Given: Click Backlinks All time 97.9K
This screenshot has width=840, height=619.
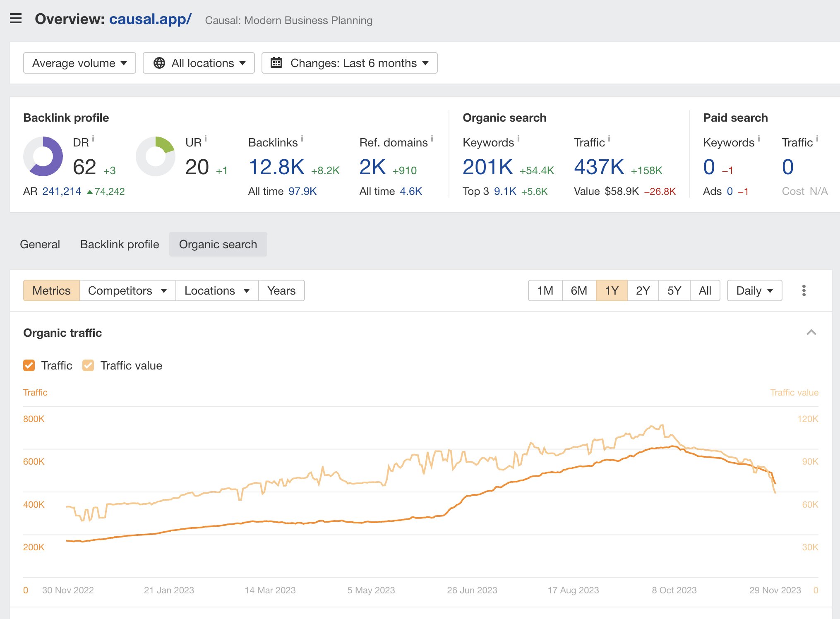Looking at the screenshot, I should tap(302, 191).
